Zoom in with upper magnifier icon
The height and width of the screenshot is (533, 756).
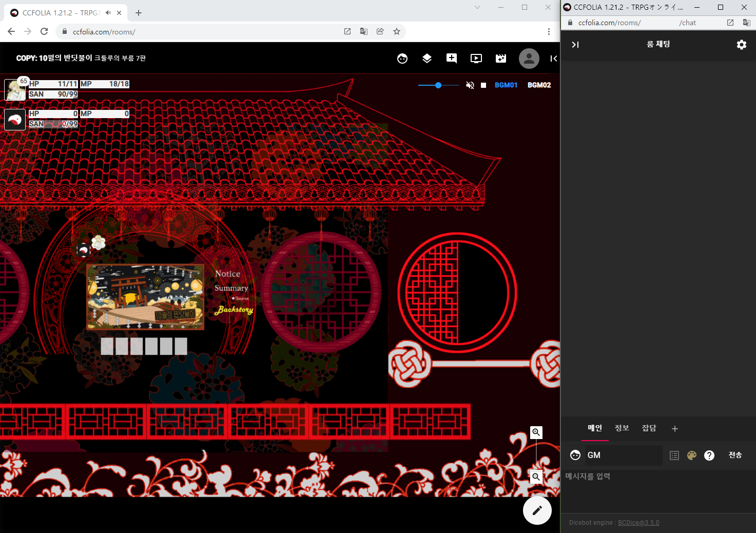click(536, 432)
